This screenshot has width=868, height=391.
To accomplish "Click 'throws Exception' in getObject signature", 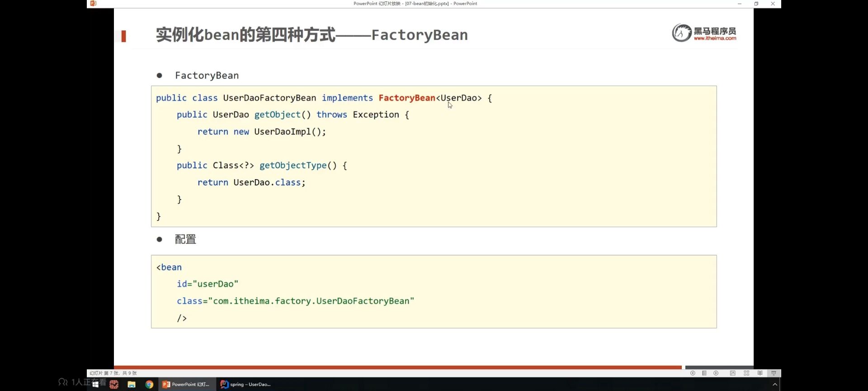I will [x=358, y=115].
